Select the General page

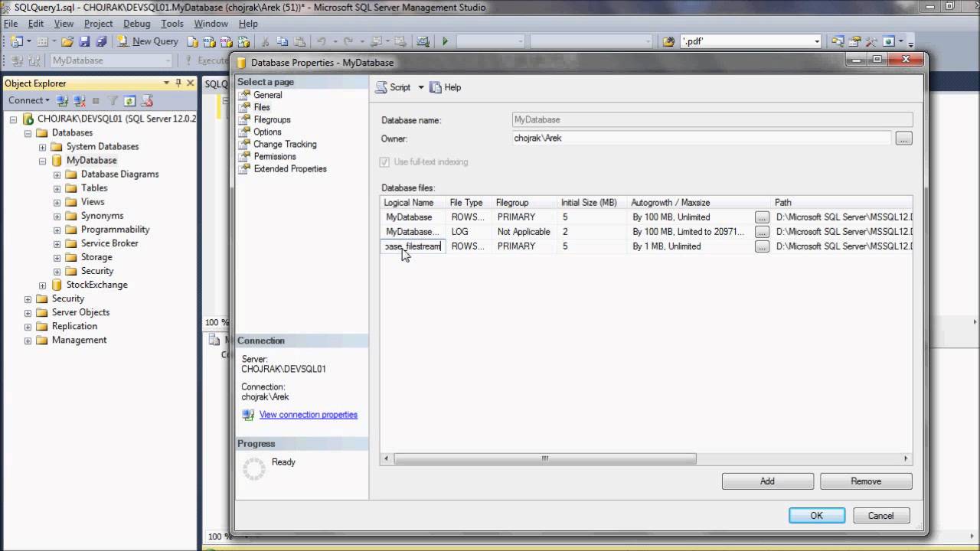(x=268, y=95)
